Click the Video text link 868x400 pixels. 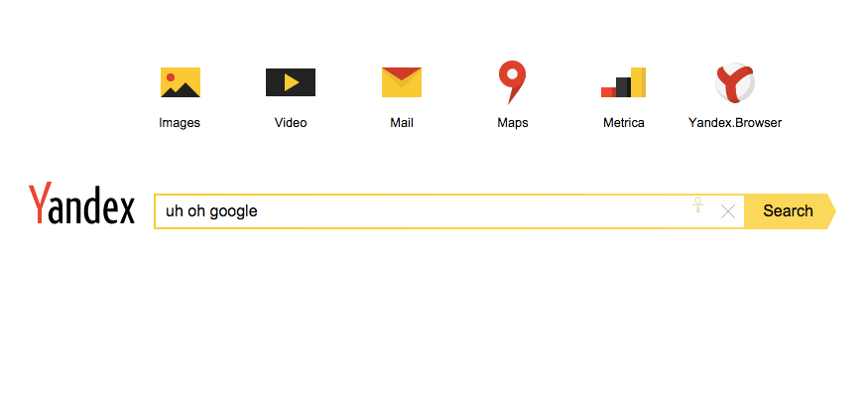(291, 123)
